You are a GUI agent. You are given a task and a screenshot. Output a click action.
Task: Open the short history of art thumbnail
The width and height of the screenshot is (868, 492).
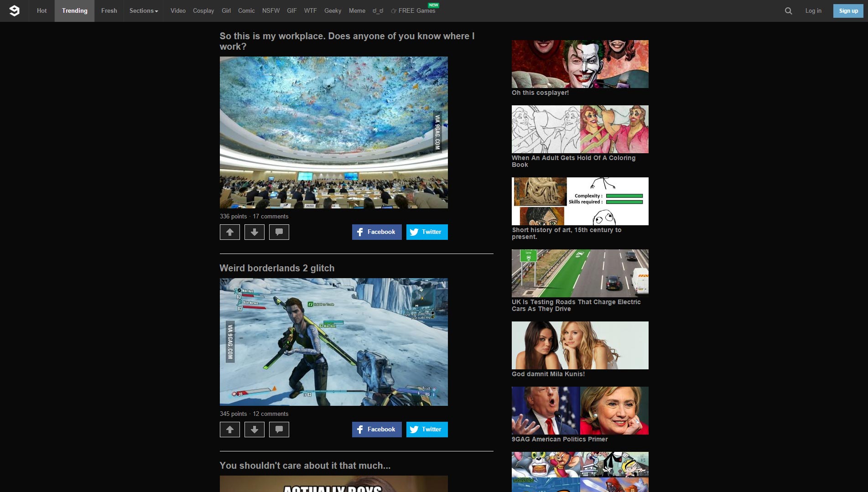(580, 201)
